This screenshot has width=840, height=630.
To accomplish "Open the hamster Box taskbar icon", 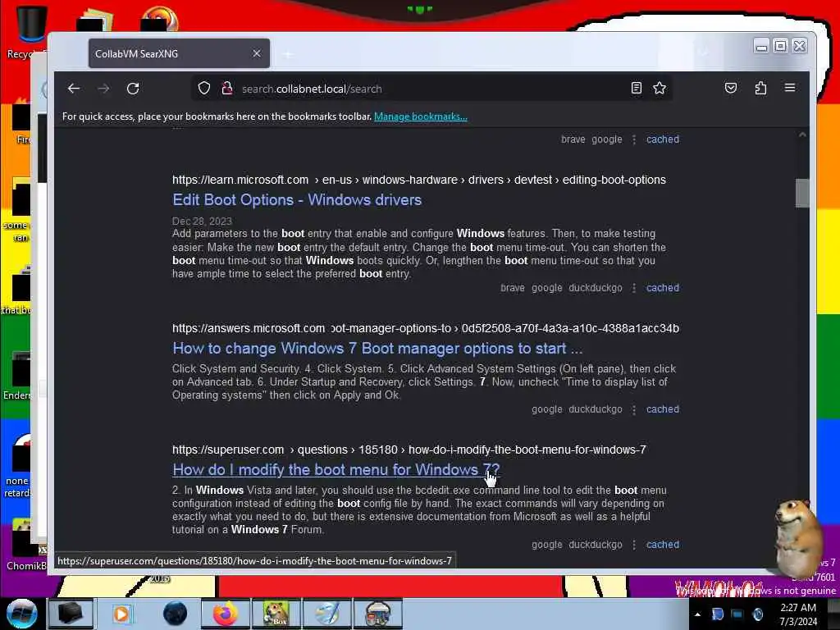I will (276, 614).
